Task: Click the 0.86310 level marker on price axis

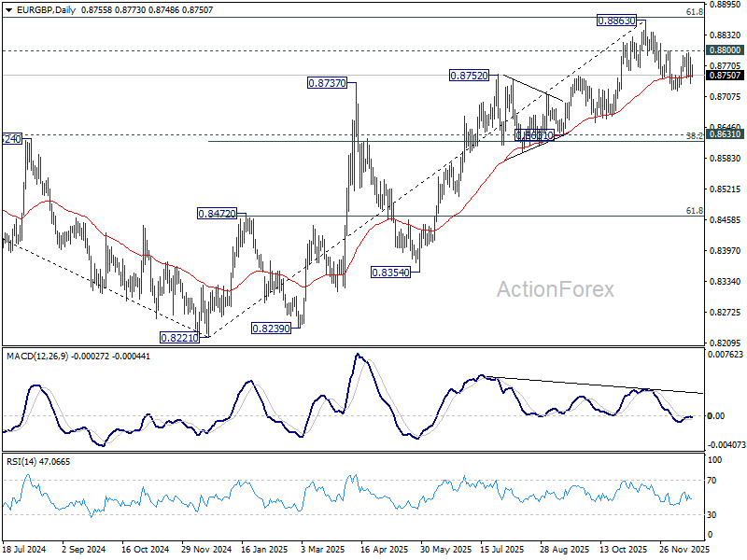Action: coord(725,133)
